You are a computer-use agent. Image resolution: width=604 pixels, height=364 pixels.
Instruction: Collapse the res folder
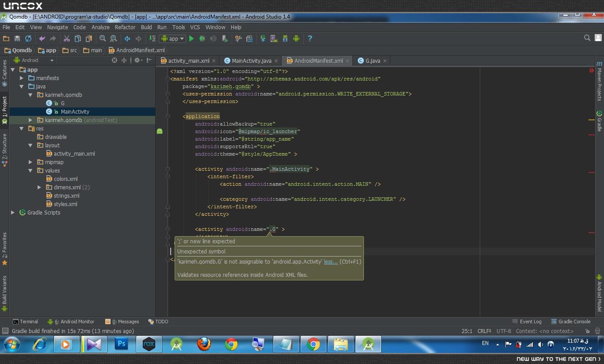(22, 129)
